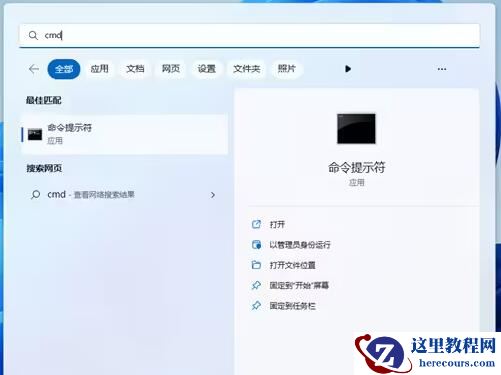Click the 命令提示符 title in preview pane
This screenshot has width=501, height=375.
(357, 167)
